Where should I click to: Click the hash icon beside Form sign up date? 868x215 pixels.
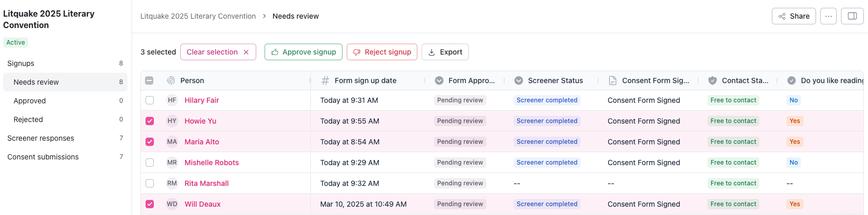click(325, 80)
